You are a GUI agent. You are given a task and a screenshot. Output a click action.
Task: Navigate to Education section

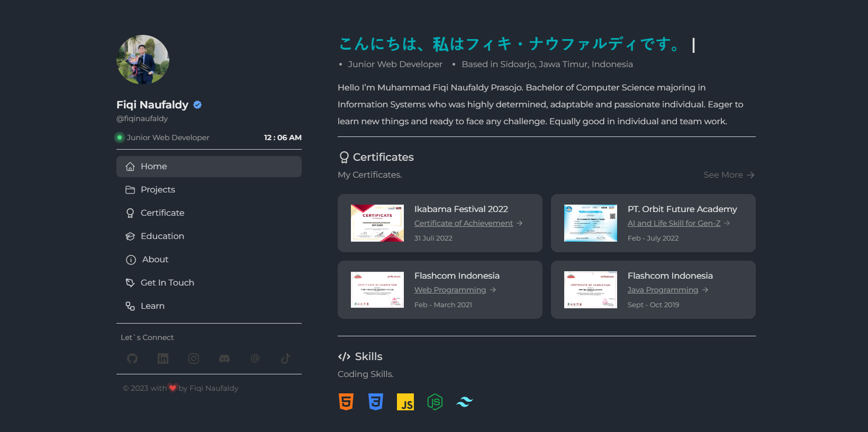point(209,236)
